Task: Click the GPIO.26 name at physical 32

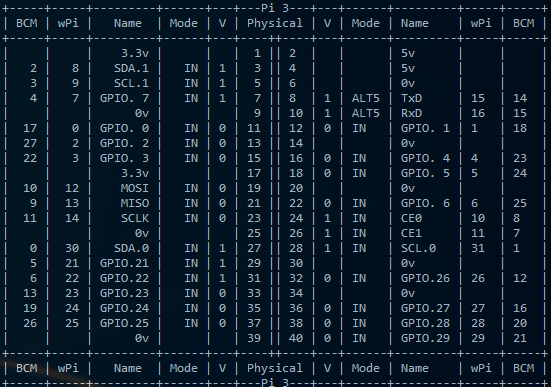Action: (425, 278)
